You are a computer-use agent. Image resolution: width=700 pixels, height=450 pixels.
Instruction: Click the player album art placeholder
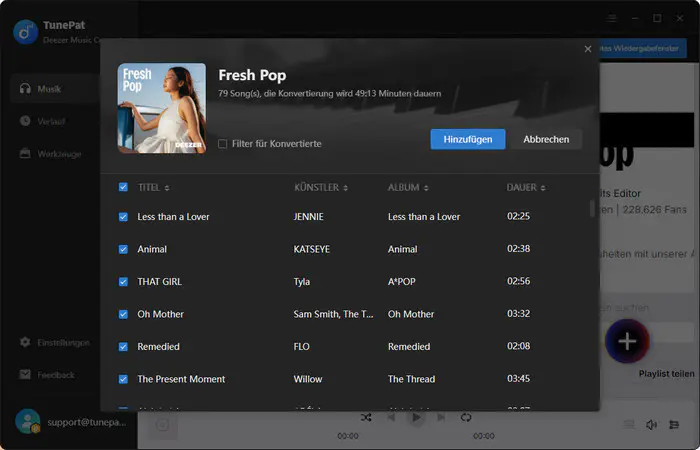(162, 425)
